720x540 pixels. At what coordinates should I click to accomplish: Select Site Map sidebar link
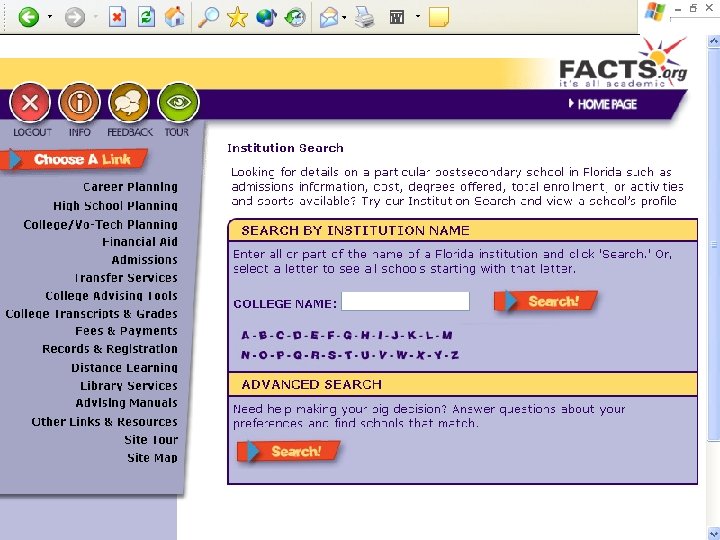(152, 458)
